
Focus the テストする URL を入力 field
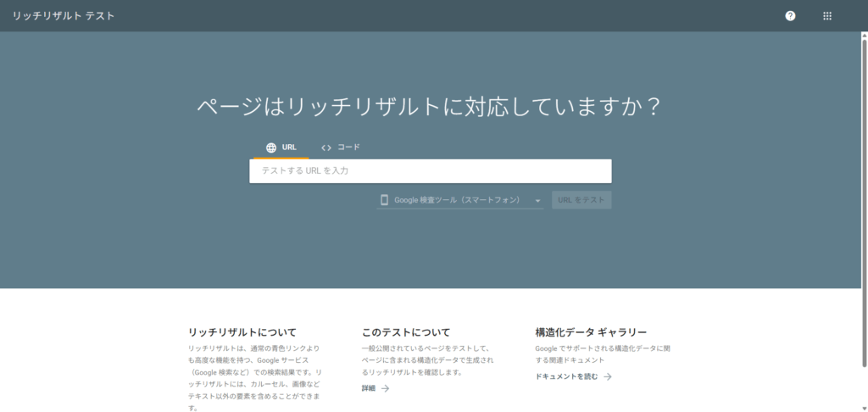coord(430,171)
